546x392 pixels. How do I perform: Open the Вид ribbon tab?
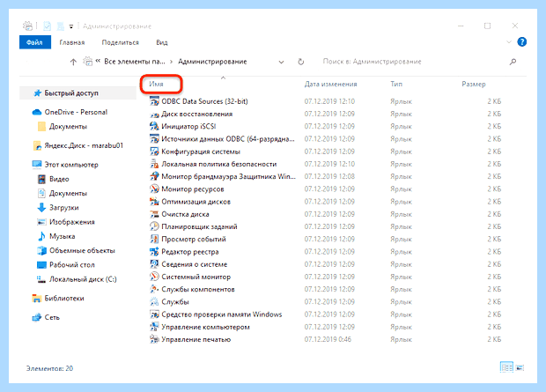[x=162, y=42]
